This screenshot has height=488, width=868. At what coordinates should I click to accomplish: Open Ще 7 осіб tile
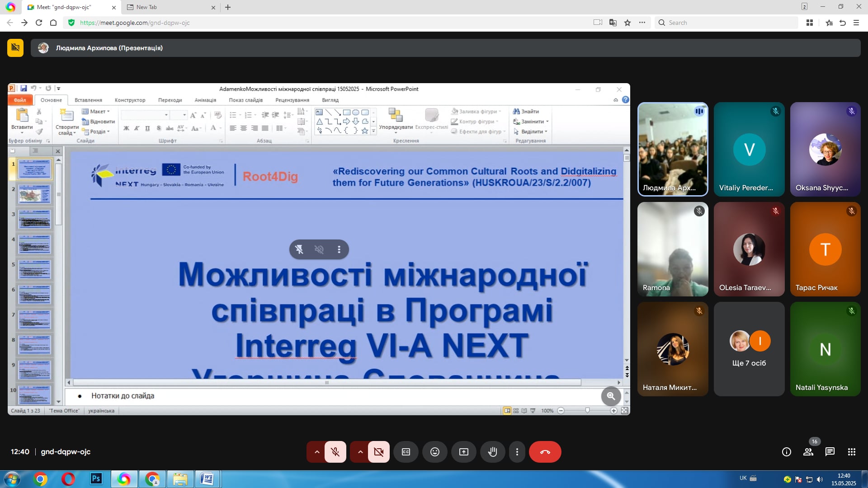[x=749, y=349]
